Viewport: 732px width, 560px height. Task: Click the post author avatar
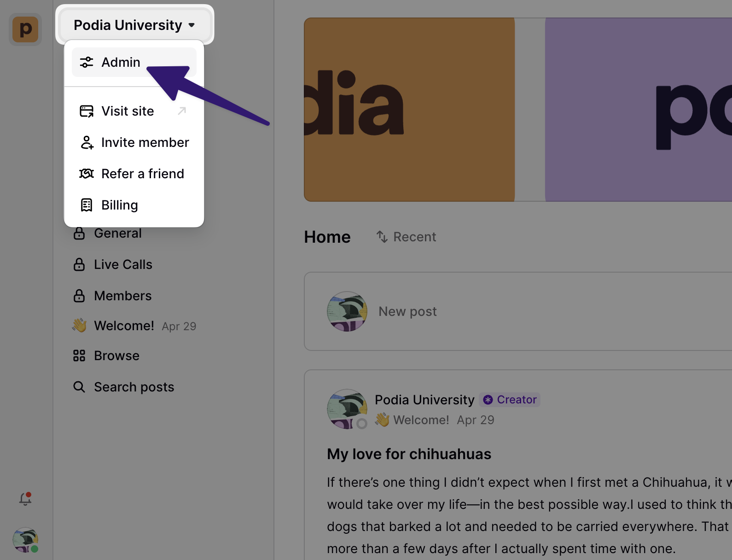click(347, 409)
